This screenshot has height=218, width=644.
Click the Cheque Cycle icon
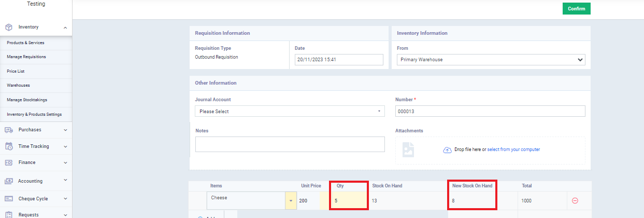click(9, 199)
